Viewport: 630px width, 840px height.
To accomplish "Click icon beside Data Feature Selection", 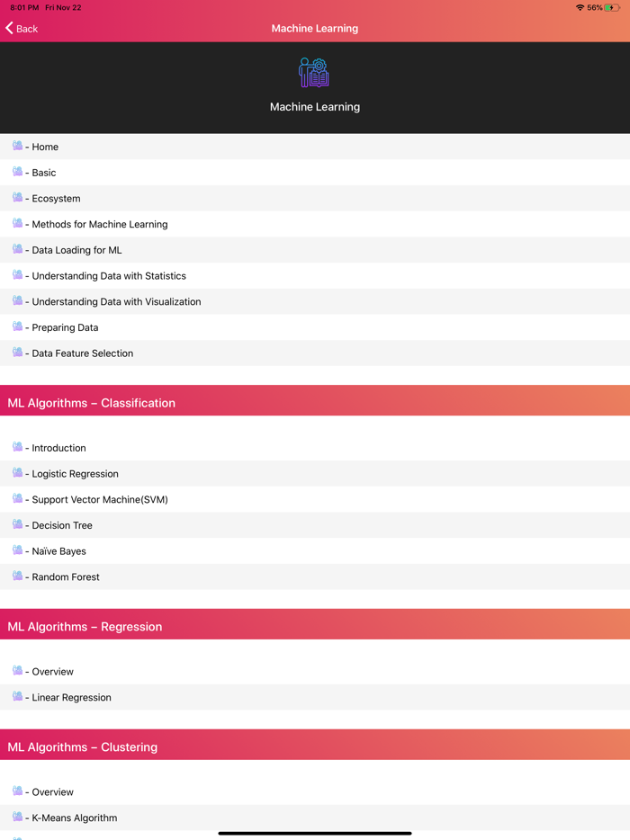I will click(18, 352).
